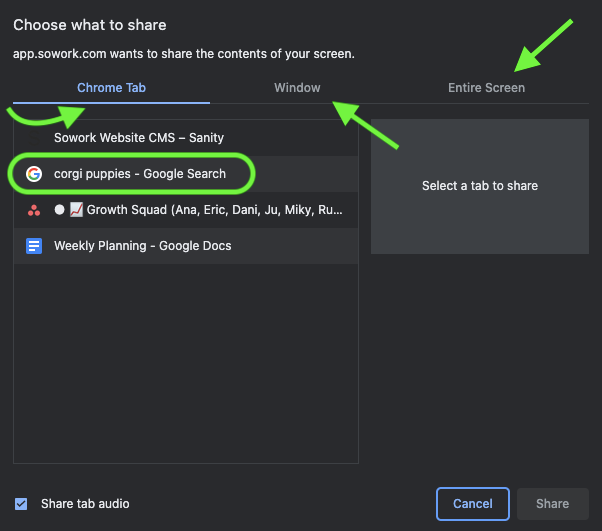Viewport: 602px width, 531px height.
Task: Open the Entire Screen tab
Action: (x=486, y=88)
